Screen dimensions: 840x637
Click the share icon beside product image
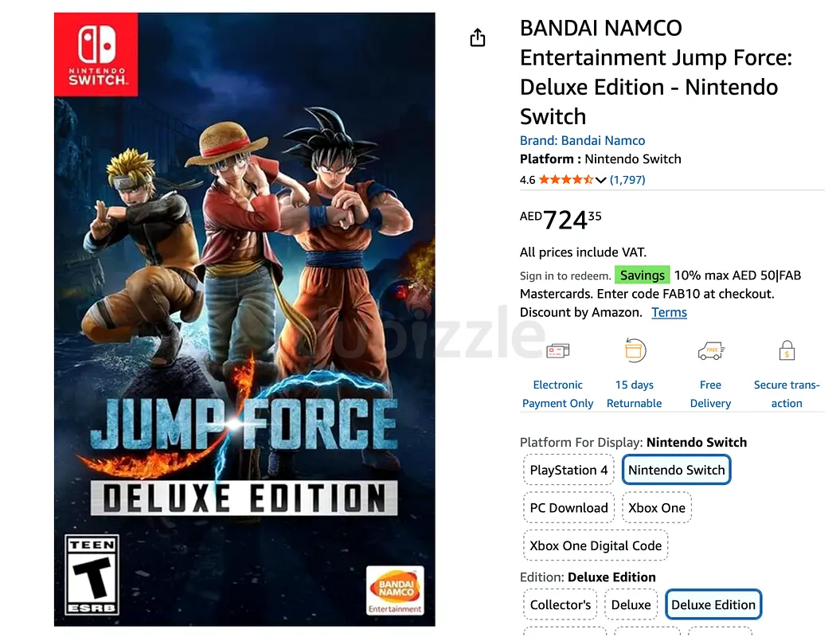click(478, 37)
